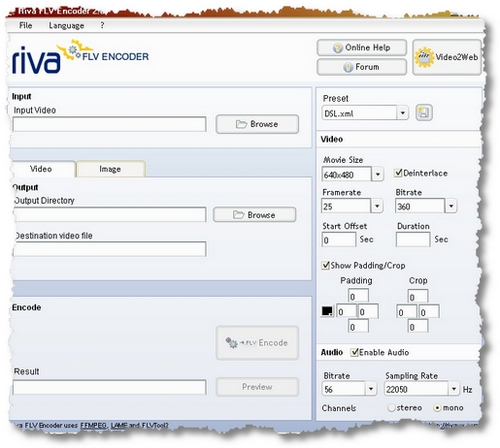Click the Output Directory text field
The height and width of the screenshot is (448, 500).
pyautogui.click(x=110, y=214)
